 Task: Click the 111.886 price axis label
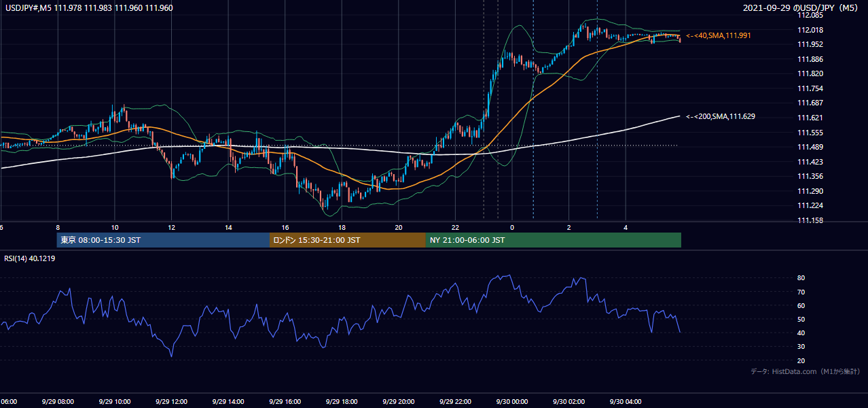tap(810, 59)
